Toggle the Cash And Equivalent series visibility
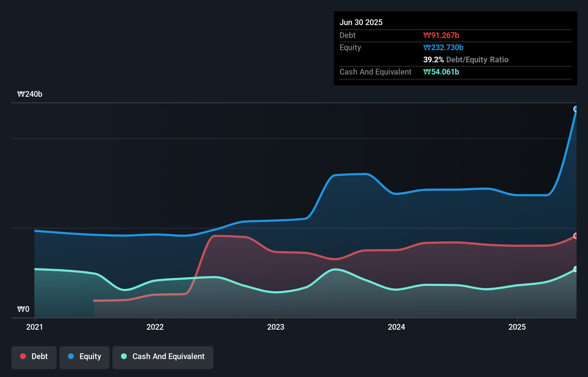Screen dimensions: 588x377 [163, 357]
